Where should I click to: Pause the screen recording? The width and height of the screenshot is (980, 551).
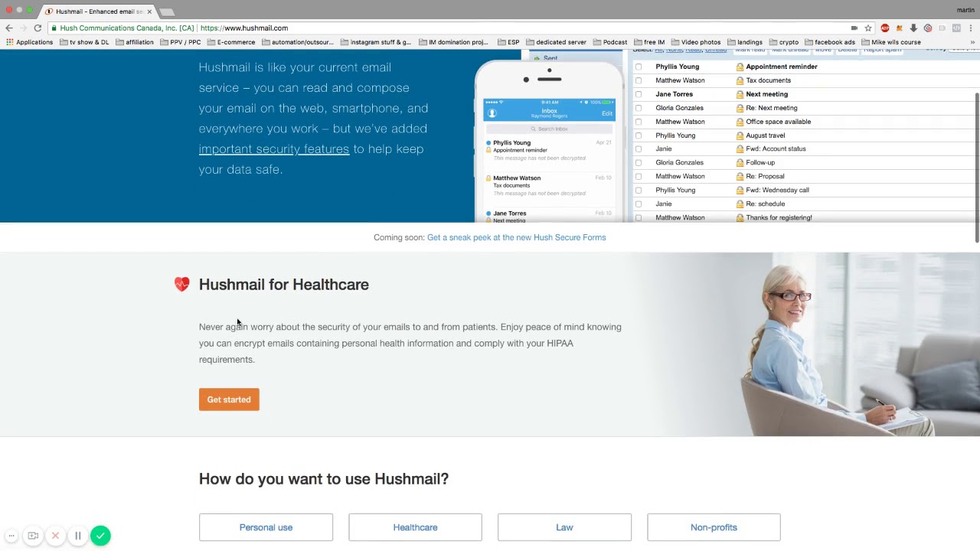tap(77, 536)
